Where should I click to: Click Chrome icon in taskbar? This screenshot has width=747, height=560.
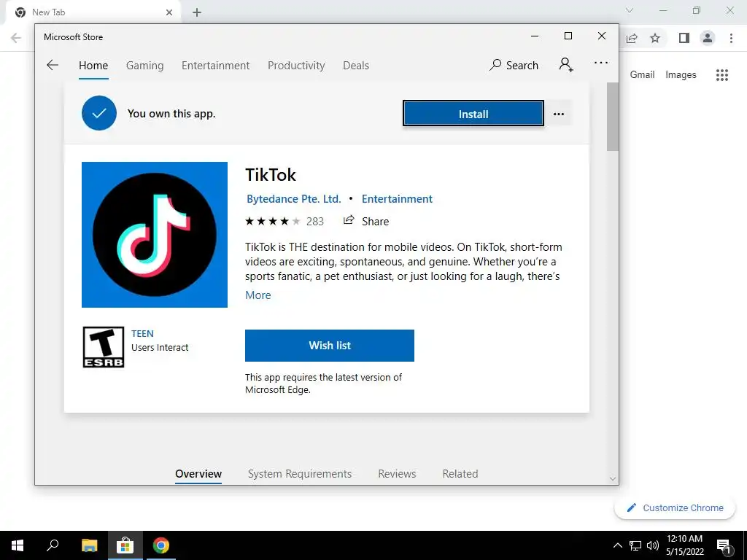tap(161, 545)
